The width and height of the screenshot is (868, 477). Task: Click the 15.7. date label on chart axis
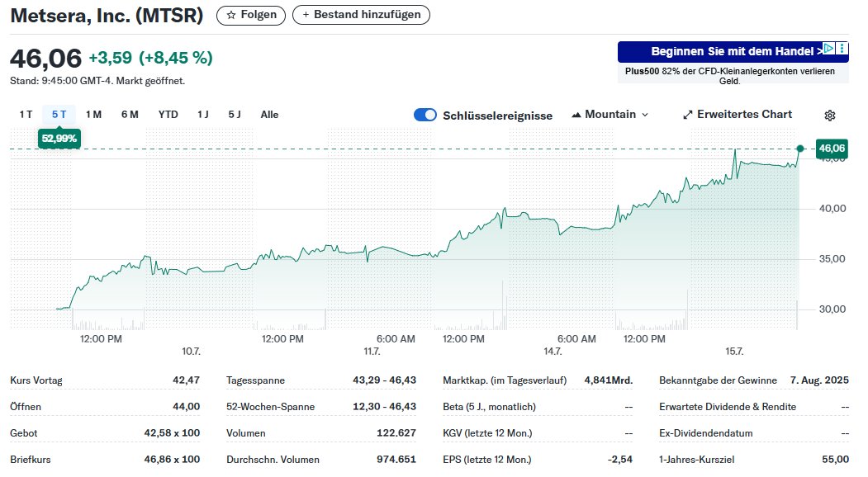(734, 352)
